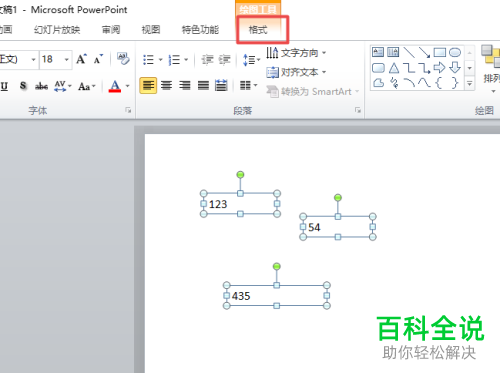Open the bullets dropdown arrow
The image size is (500, 373).
point(160,60)
